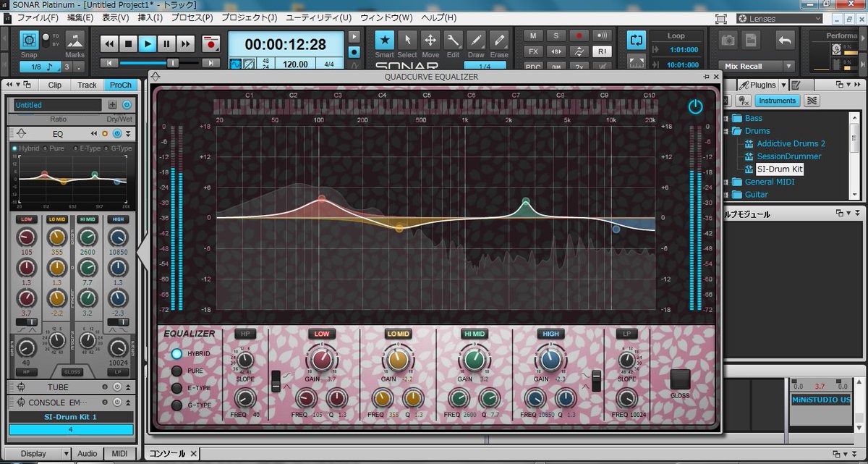Expand the Bass folder in browser

click(727, 118)
